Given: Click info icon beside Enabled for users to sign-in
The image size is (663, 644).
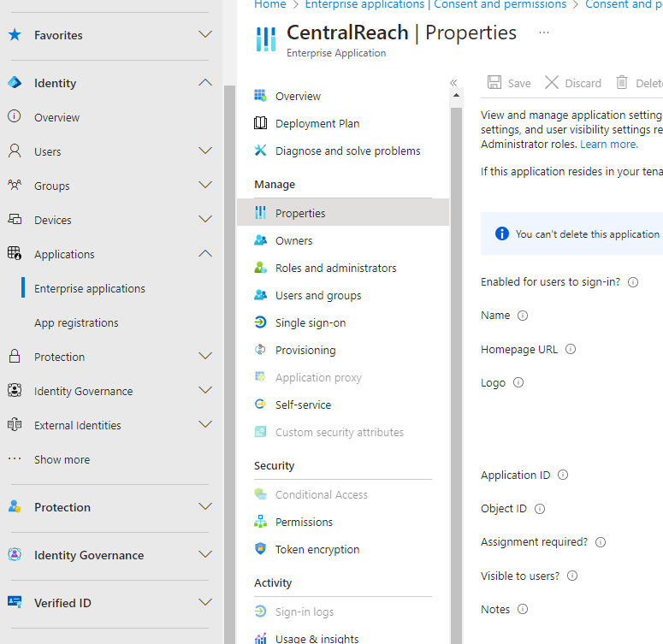Looking at the screenshot, I should (633, 282).
